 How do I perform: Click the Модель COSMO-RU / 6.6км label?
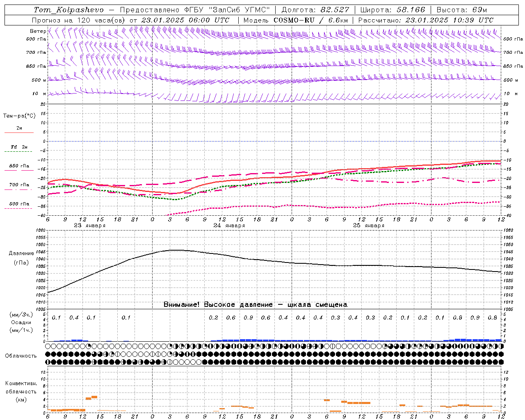tap(296, 20)
